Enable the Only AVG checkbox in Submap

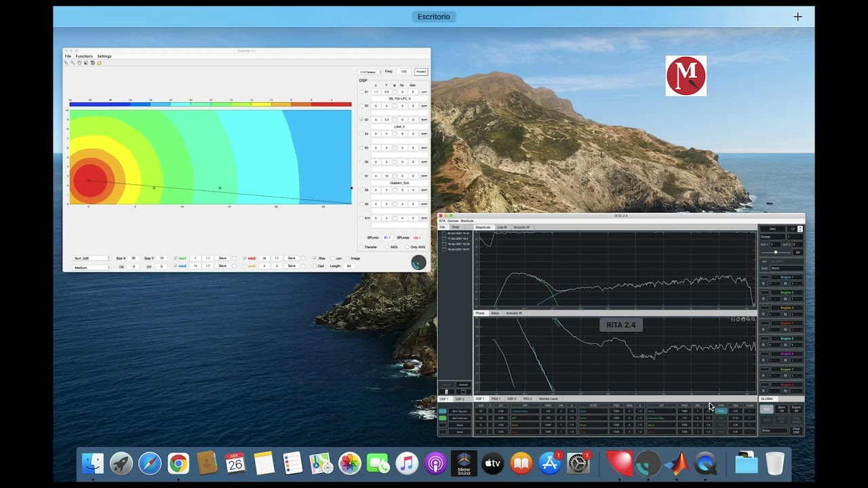[x=406, y=247]
